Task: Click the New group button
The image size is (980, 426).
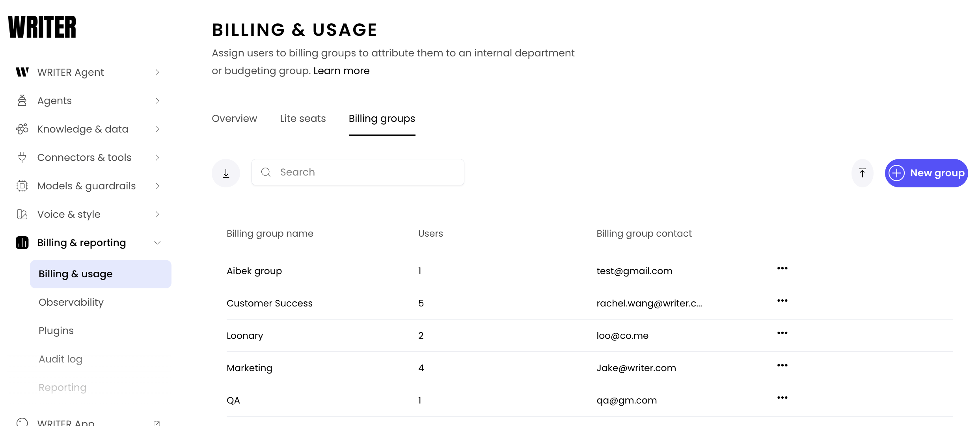Action: pyautogui.click(x=926, y=173)
